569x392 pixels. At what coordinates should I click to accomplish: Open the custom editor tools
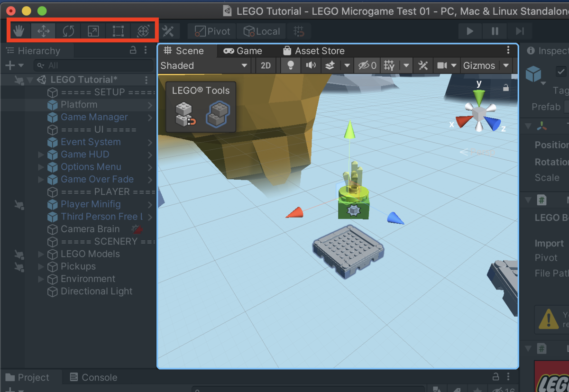168,31
